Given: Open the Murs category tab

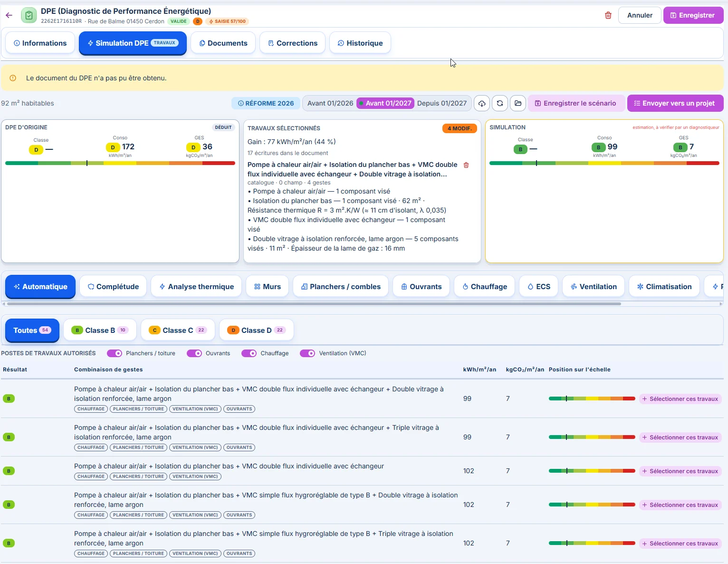Looking at the screenshot, I should coord(268,287).
